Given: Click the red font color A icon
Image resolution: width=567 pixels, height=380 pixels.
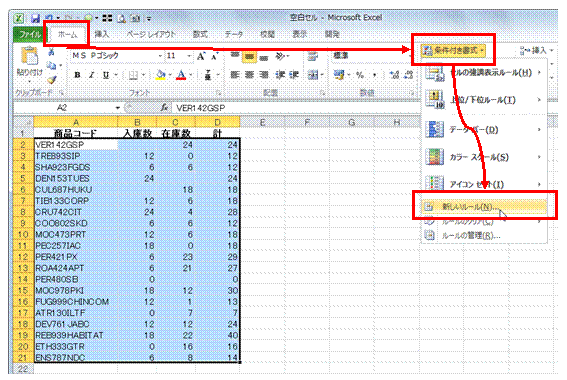Looking at the screenshot, I should pyautogui.click(x=181, y=75).
